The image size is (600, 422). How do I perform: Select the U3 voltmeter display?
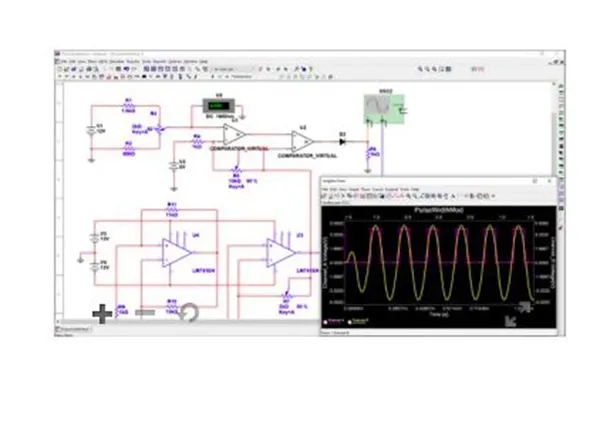tap(218, 106)
